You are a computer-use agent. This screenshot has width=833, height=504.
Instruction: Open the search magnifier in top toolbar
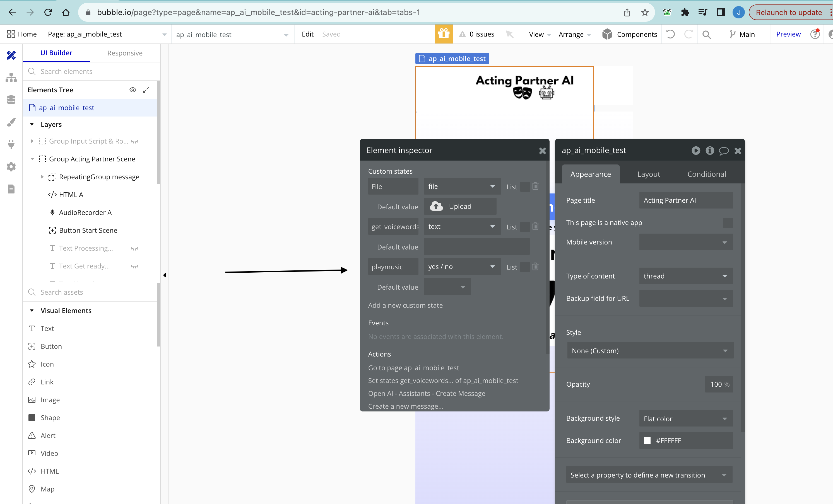click(706, 34)
